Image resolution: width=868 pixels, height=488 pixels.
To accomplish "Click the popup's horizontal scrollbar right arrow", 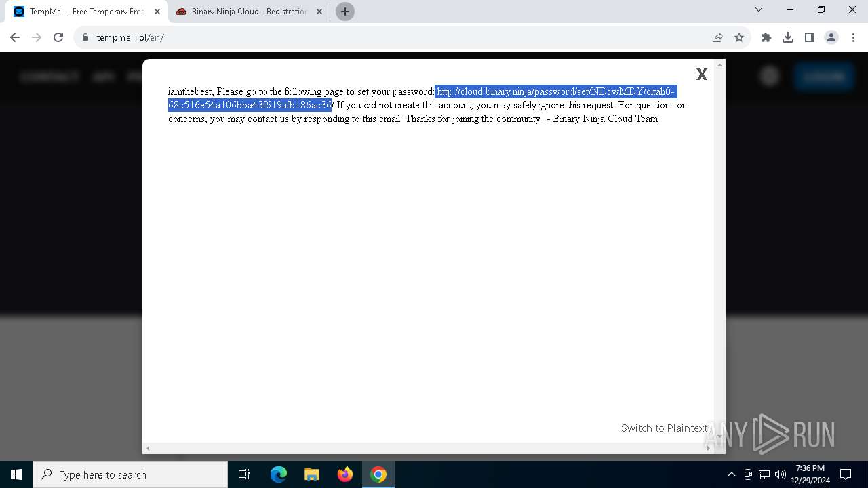I will [x=709, y=448].
